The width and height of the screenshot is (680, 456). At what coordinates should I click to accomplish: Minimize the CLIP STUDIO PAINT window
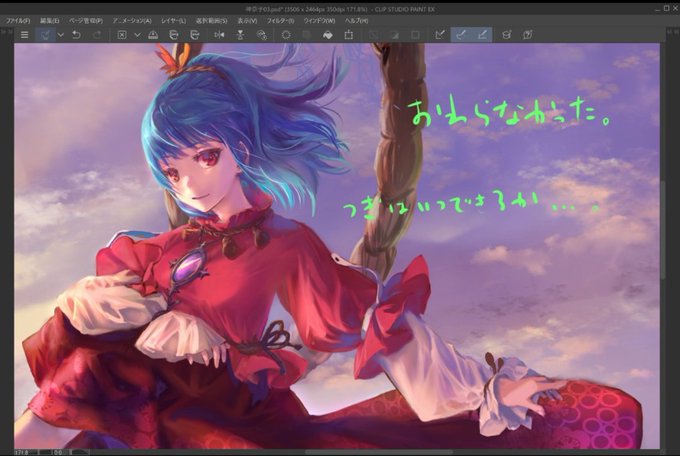coord(657,8)
